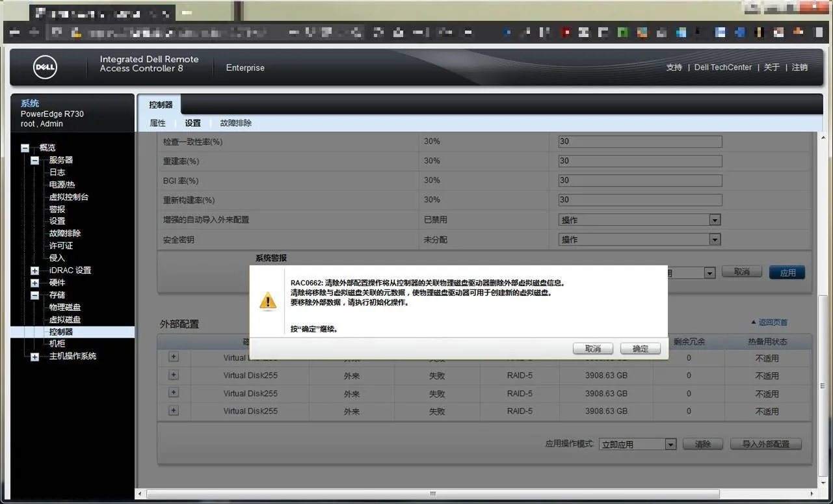This screenshot has width=833, height=504.
Task: Click the root , Admin user label
Action: pos(42,124)
